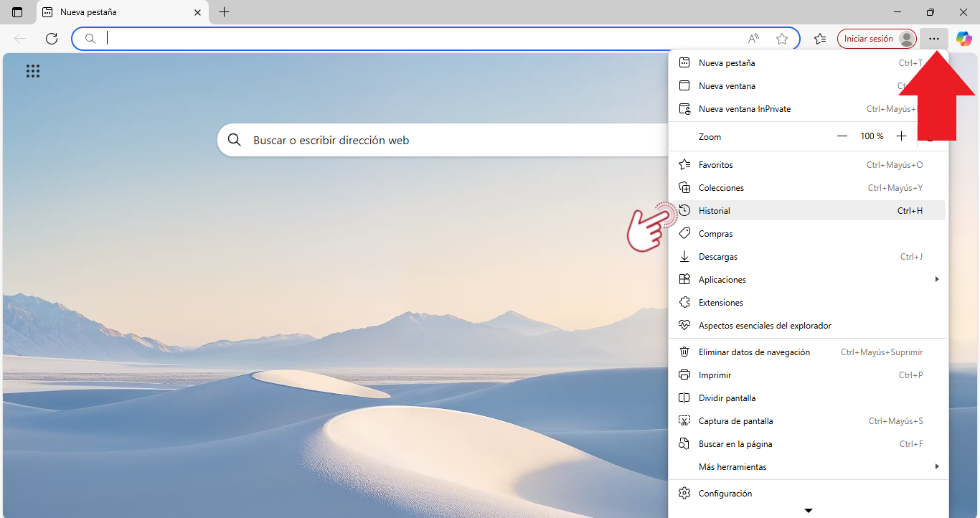Refresh the page with the reload icon
The height and width of the screenshot is (518, 980).
pyautogui.click(x=52, y=39)
